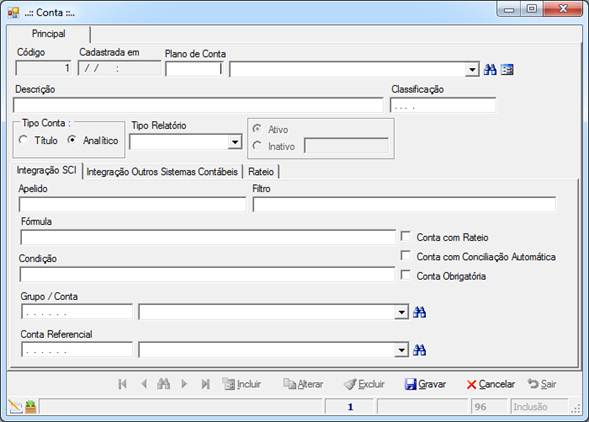Click the 96 status bar value
589x422 pixels.
(480, 407)
